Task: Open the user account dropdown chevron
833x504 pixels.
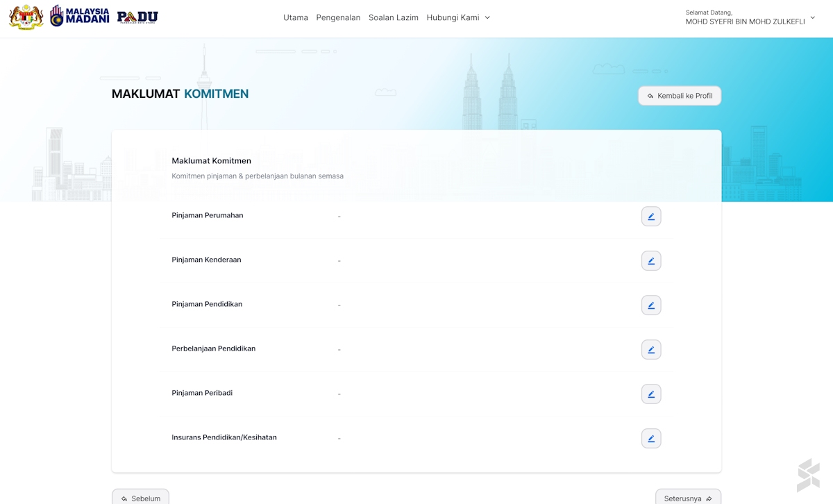Action: pos(813,18)
